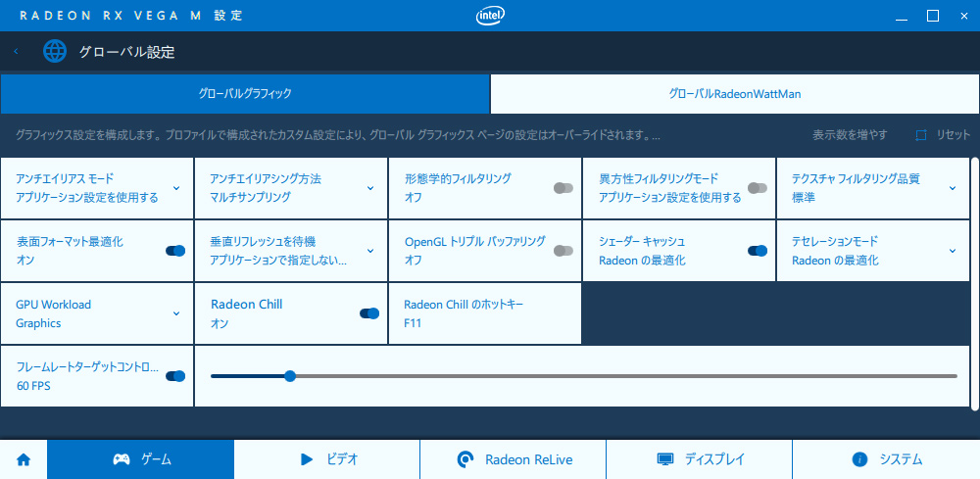Screen dimensions: 980x479
Task: Turn off Radeon Chill switch
Action: (x=369, y=313)
